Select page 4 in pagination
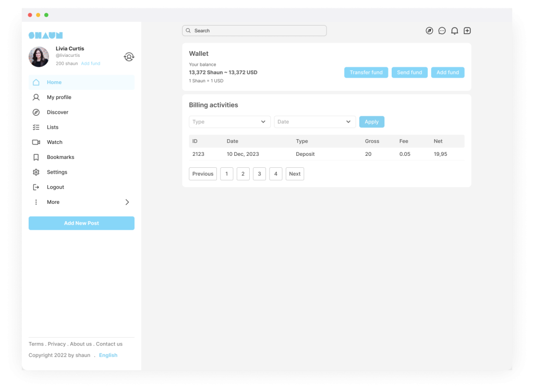Screen dimensions: 534x392 coord(275,174)
